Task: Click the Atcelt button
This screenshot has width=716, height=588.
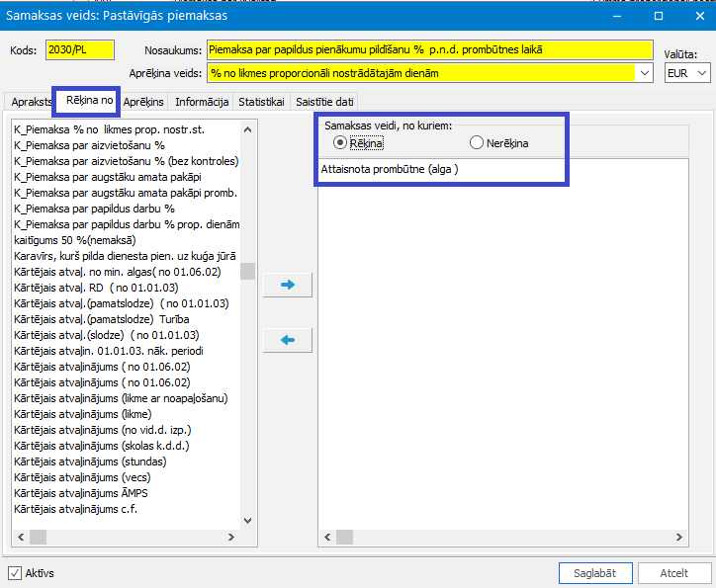Action: point(674,573)
